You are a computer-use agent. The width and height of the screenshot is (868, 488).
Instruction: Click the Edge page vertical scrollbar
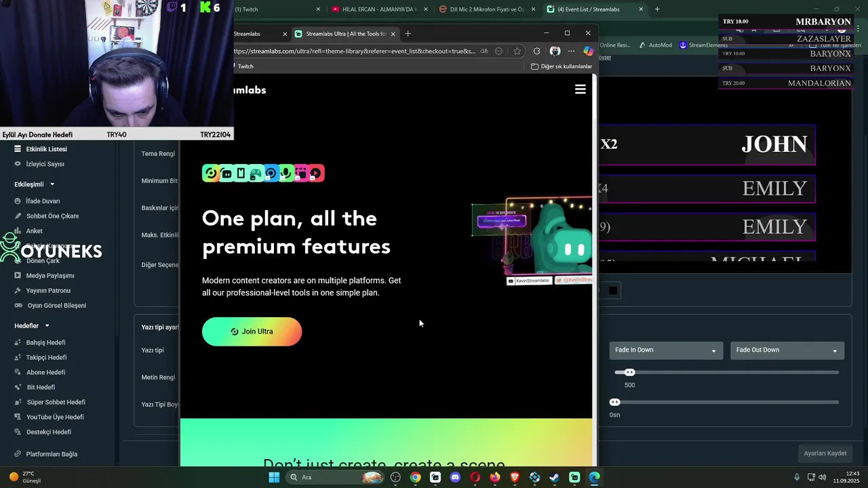[595, 271]
